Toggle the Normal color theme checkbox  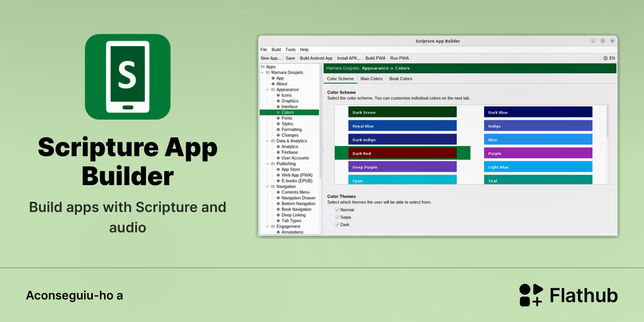click(x=338, y=210)
